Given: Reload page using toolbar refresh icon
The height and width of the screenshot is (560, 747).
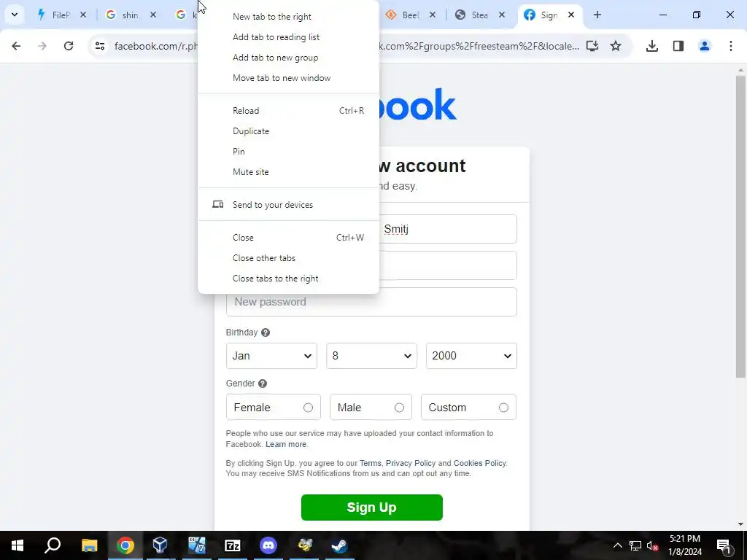Looking at the screenshot, I should tap(69, 46).
